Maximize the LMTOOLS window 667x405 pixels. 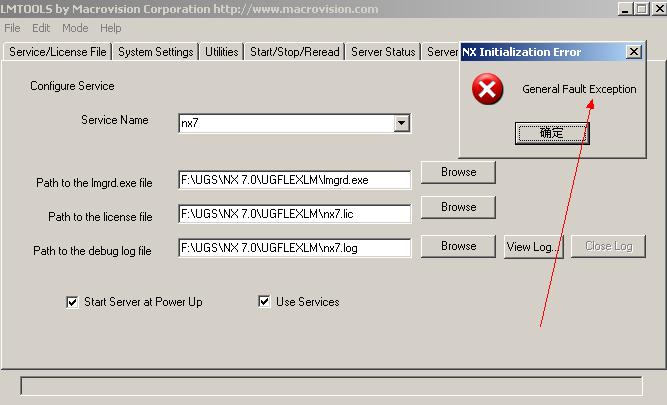[641, 9]
